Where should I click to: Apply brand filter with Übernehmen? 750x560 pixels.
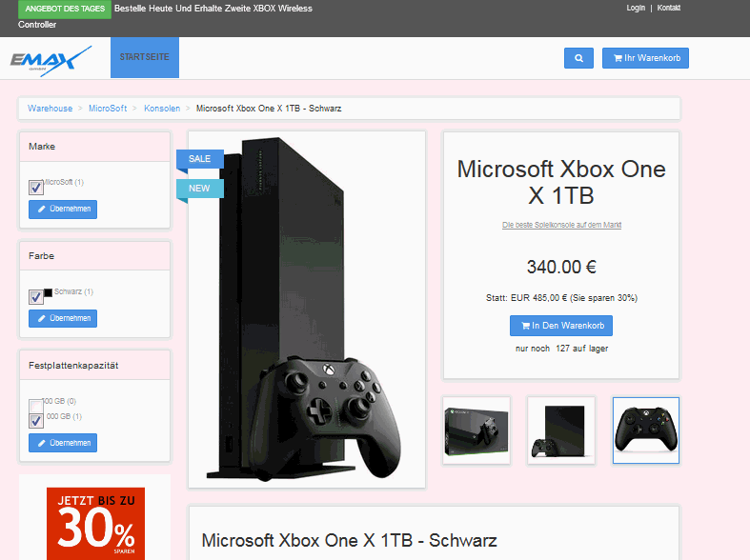coord(63,210)
